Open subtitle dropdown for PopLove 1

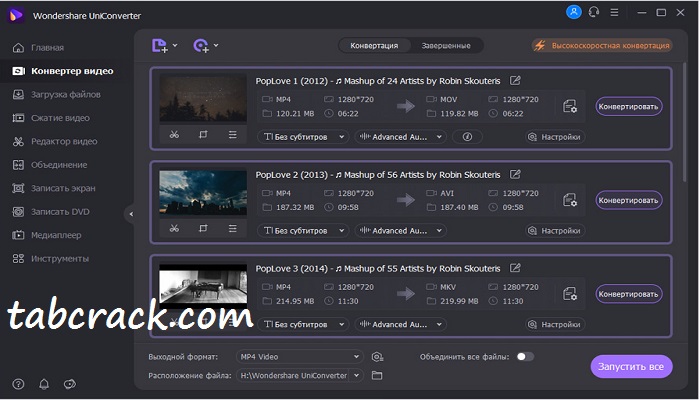303,137
